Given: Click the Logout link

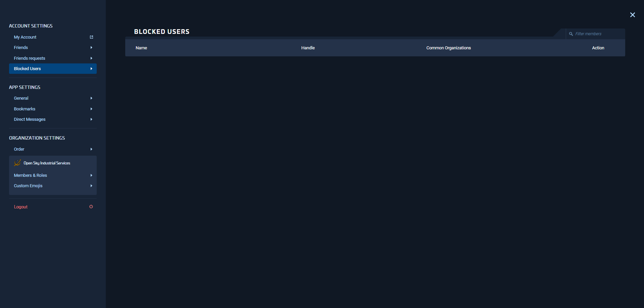Looking at the screenshot, I should pos(20,206).
